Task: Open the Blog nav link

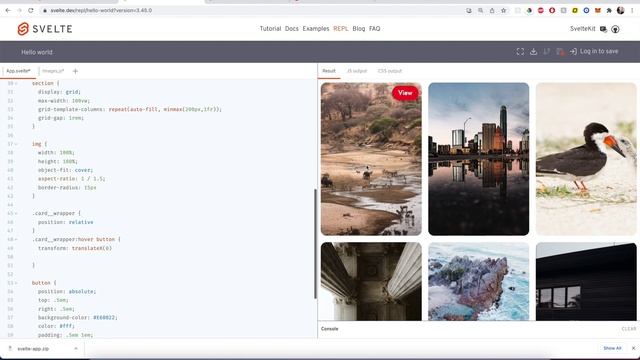Action: [359, 29]
